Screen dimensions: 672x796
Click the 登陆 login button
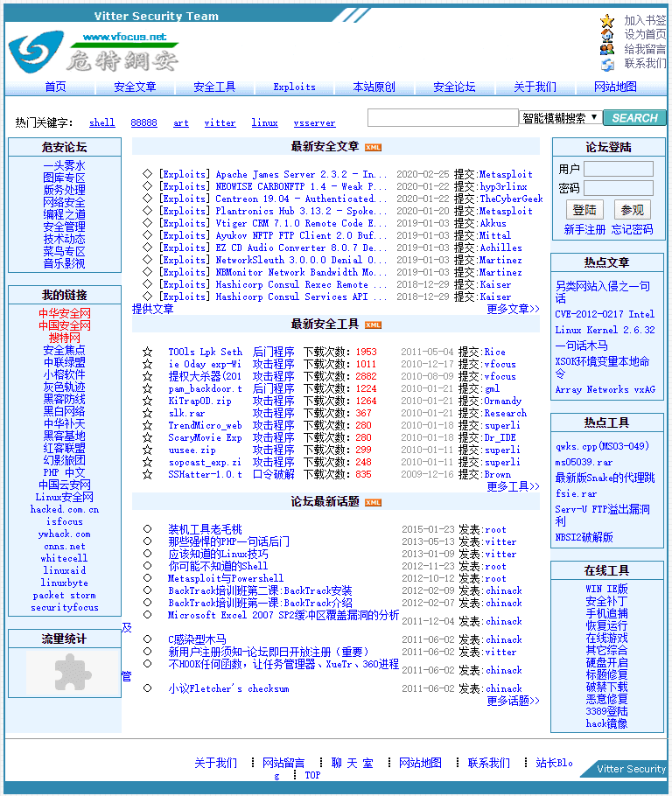pyautogui.click(x=584, y=210)
